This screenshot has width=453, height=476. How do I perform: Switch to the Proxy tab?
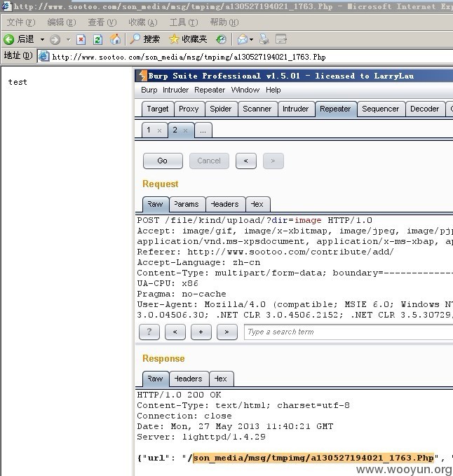[x=189, y=109]
